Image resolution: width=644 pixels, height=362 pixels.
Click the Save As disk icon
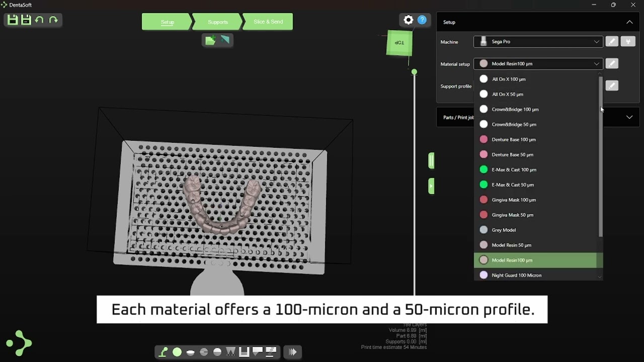click(26, 20)
